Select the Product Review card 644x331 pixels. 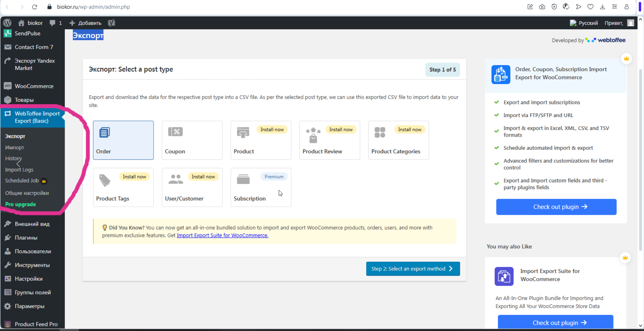click(x=330, y=140)
